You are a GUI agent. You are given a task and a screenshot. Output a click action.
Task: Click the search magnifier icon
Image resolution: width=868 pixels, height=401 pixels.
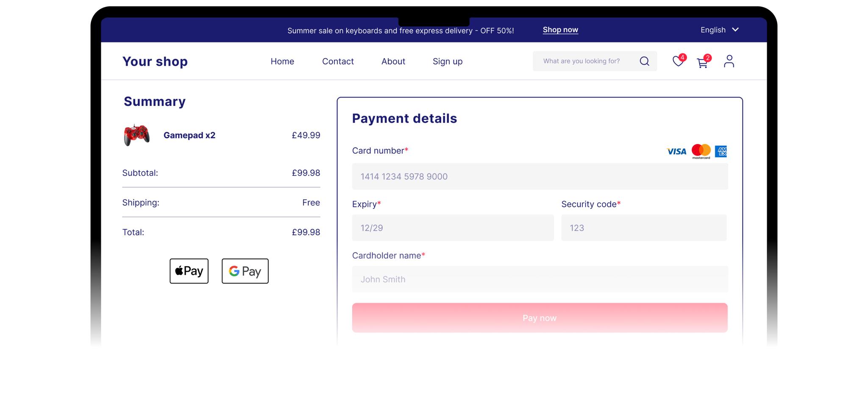[645, 61]
